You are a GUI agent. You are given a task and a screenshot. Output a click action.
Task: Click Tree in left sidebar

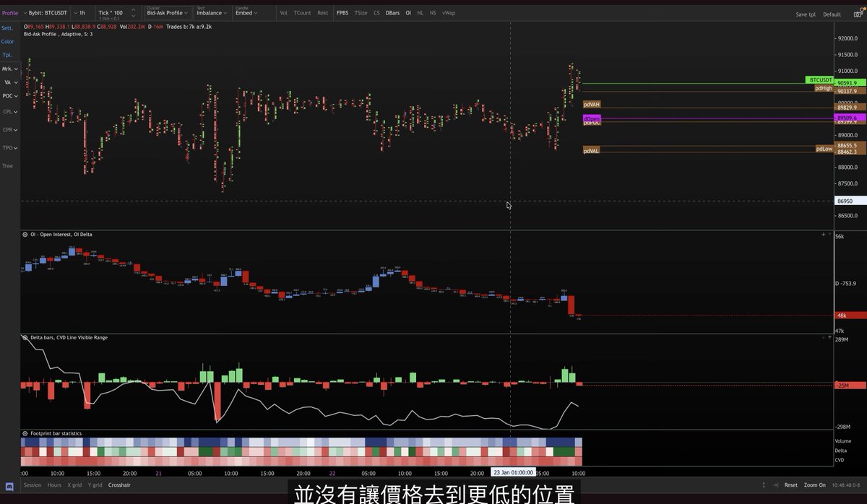[x=7, y=165]
